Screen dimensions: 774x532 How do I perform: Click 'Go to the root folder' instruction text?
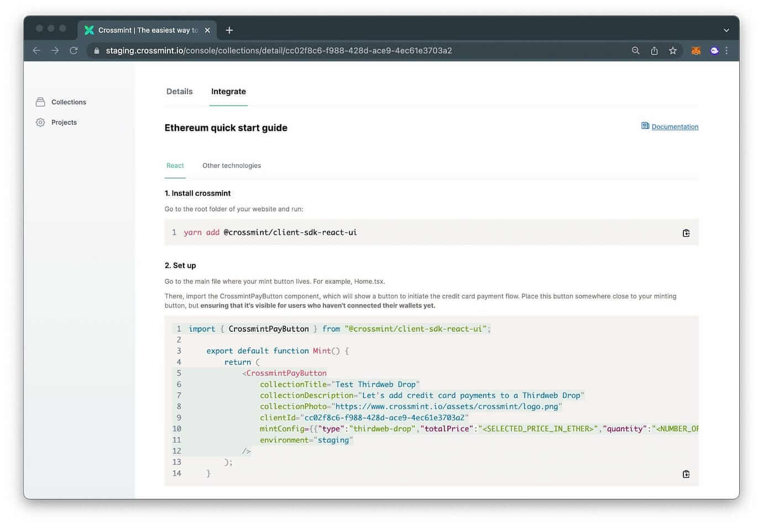pos(234,210)
